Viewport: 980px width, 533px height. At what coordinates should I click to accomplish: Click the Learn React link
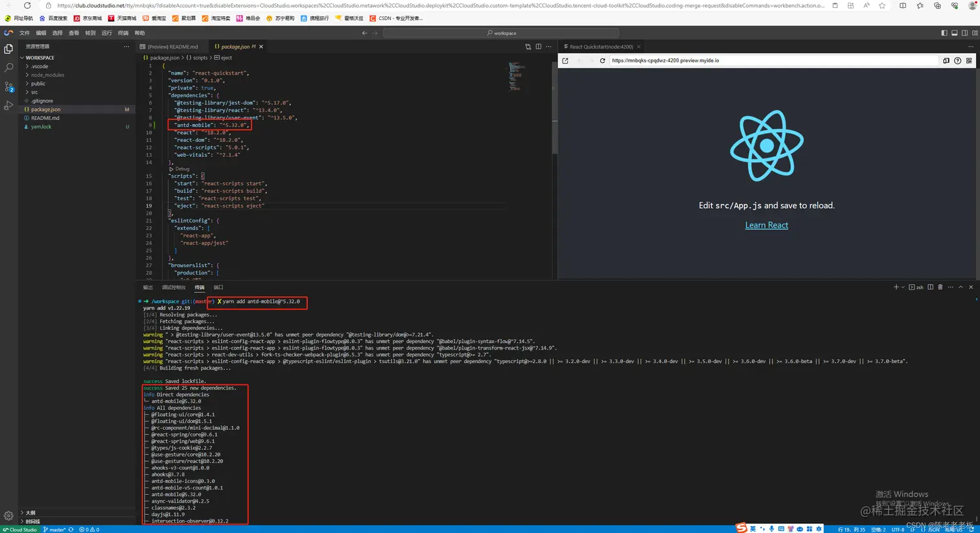pyautogui.click(x=767, y=225)
